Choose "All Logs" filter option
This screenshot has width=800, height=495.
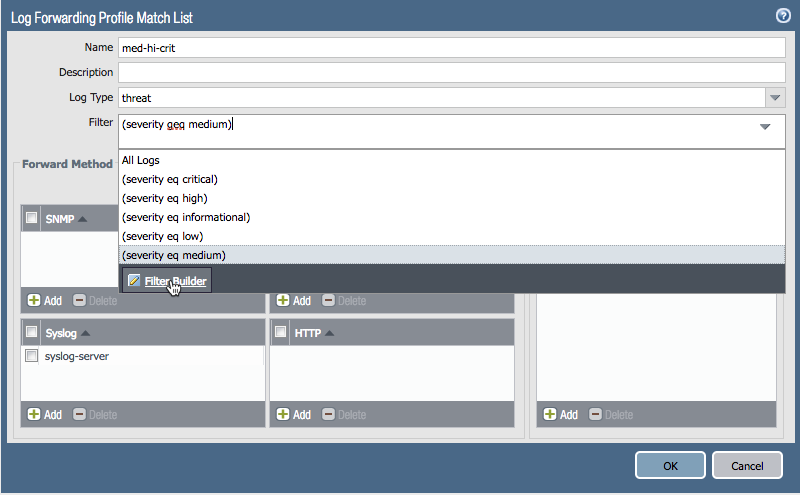coord(141,160)
